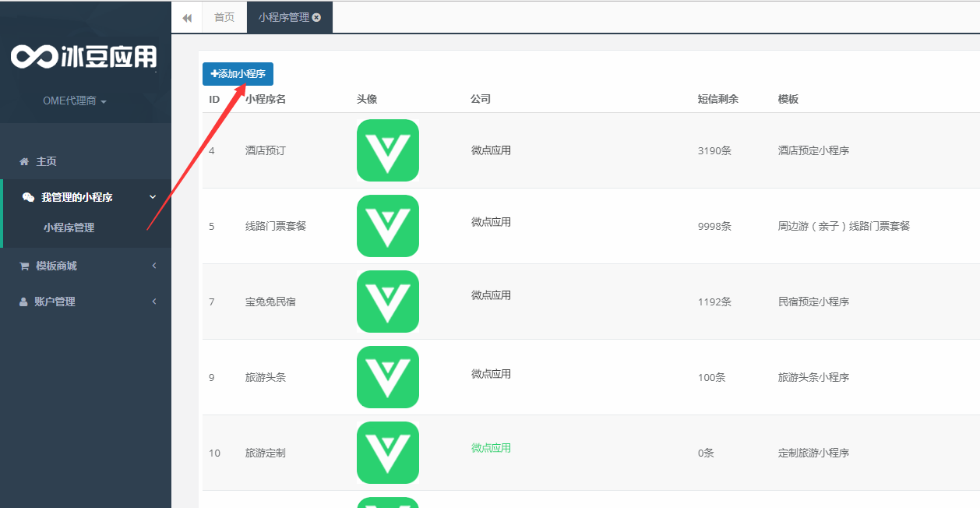Viewport: 980px width, 508px height.
Task: Click the 0条 SMS balance cell
Action: [x=706, y=453]
